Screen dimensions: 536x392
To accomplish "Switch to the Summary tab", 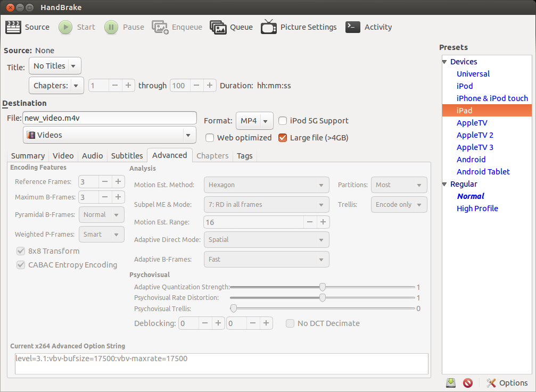I will (28, 156).
